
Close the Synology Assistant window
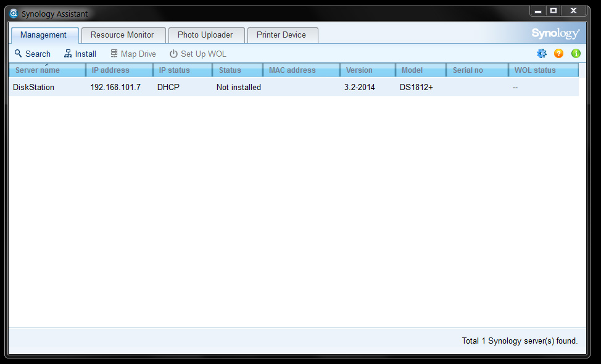tap(574, 11)
